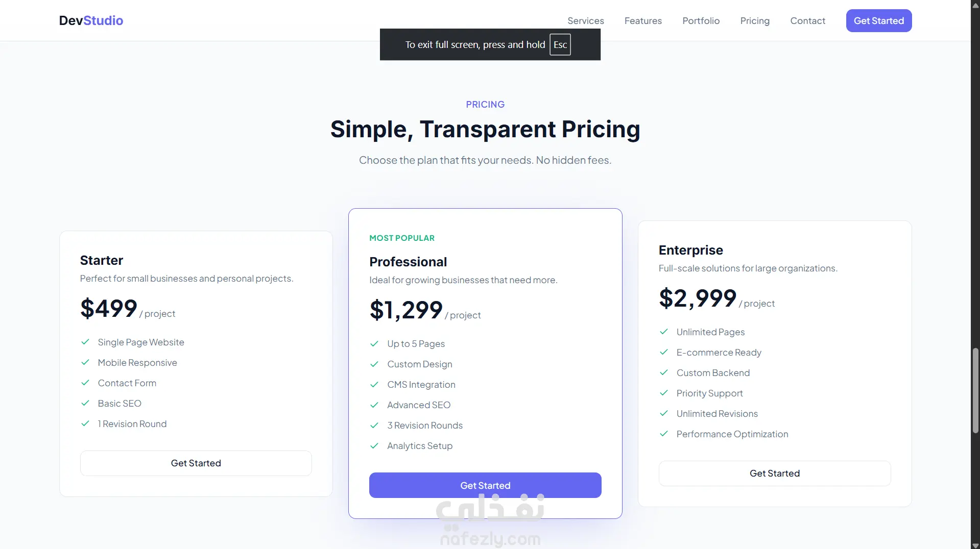Click the scrollbar down arrow
980x549 pixels.
pyautogui.click(x=975, y=545)
